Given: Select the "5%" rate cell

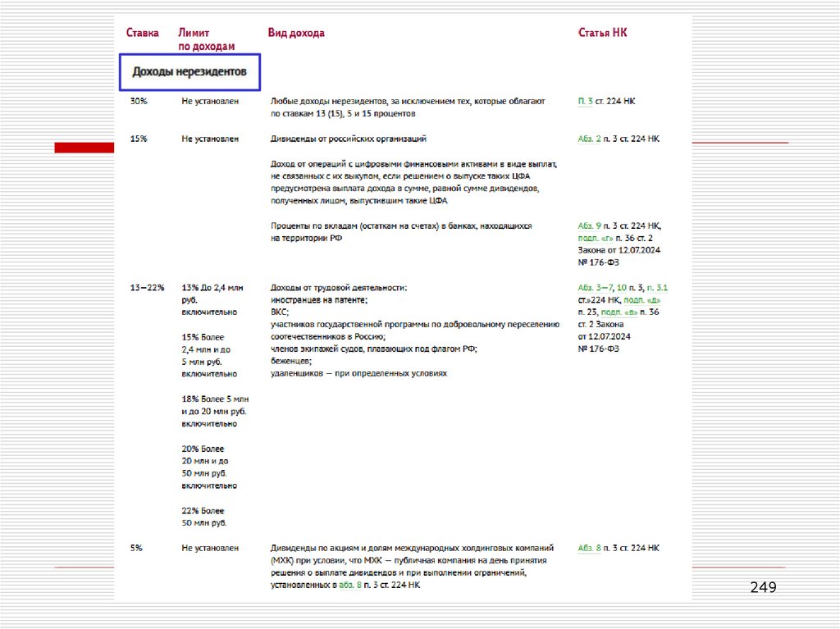Looking at the screenshot, I should pos(137,548).
